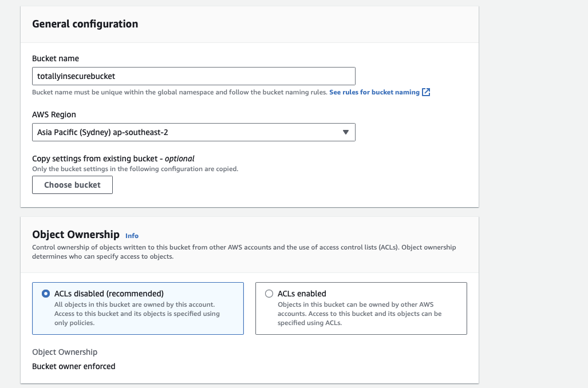This screenshot has width=588, height=388.
Task: Click the ACLs enabled card description text
Action: coord(359,314)
